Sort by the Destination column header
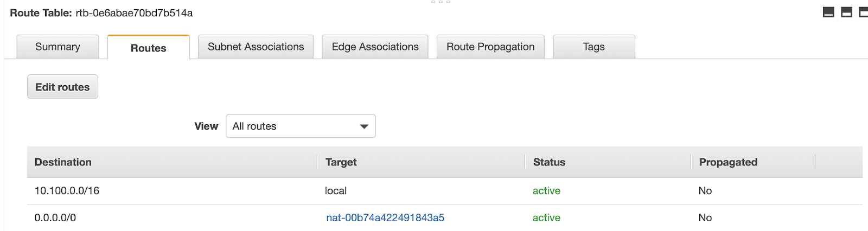 [x=63, y=162]
